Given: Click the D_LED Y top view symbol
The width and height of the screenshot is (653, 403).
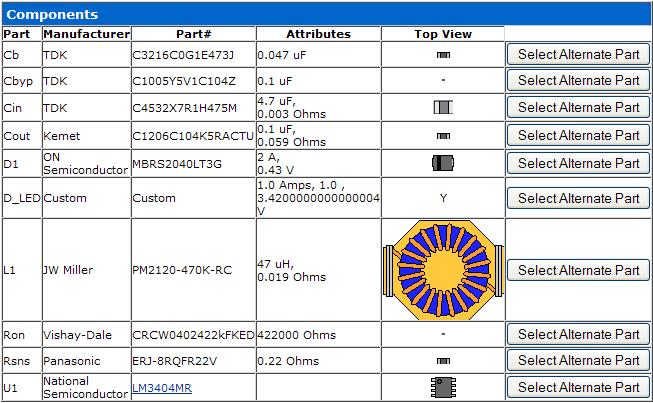Looking at the screenshot, I should click(x=443, y=198).
